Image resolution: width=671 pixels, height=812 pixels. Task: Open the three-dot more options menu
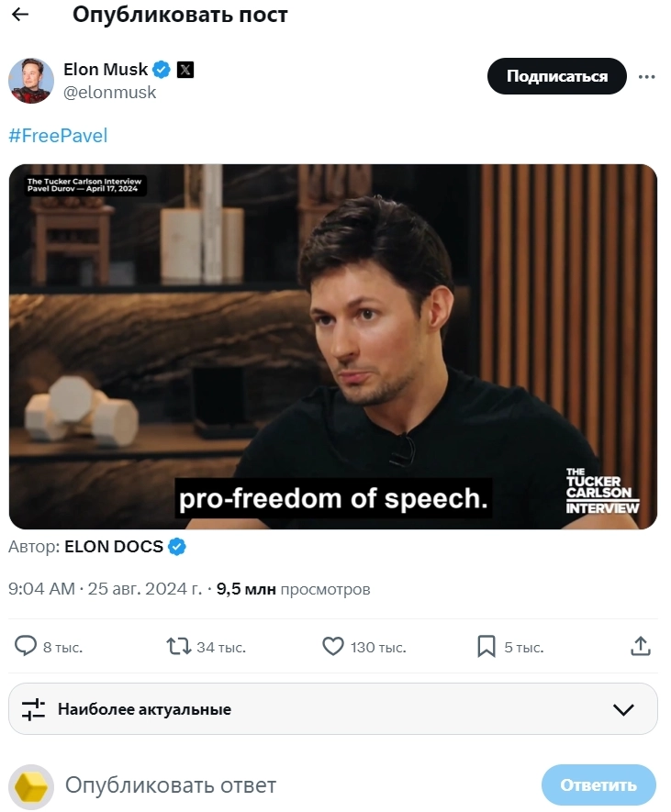646,77
